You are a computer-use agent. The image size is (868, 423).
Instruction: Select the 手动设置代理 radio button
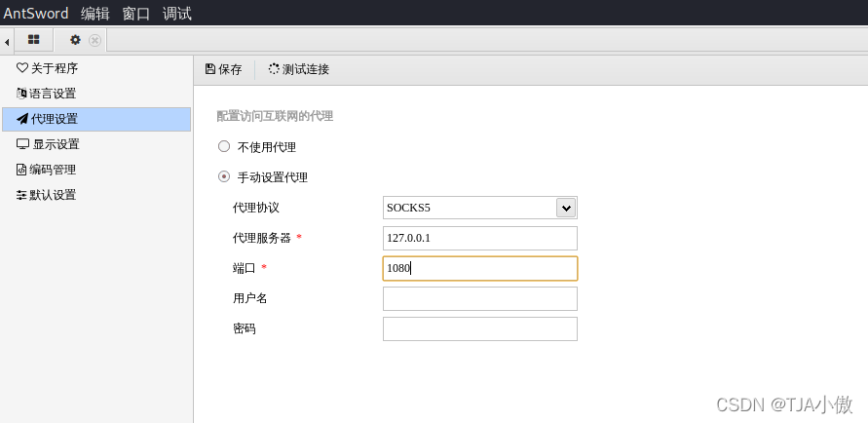pos(224,177)
